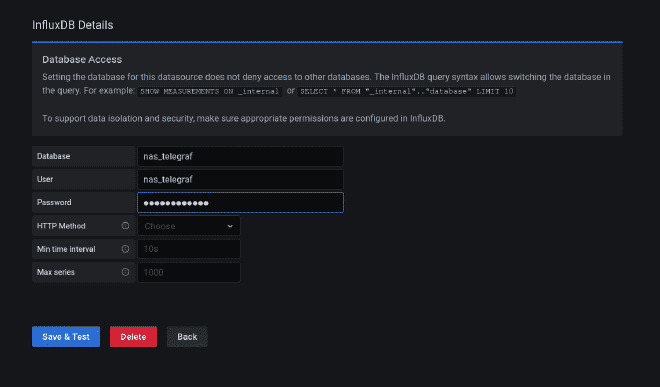Click the Min time interval info icon
Screen dimensions: 660x387
click(125, 249)
